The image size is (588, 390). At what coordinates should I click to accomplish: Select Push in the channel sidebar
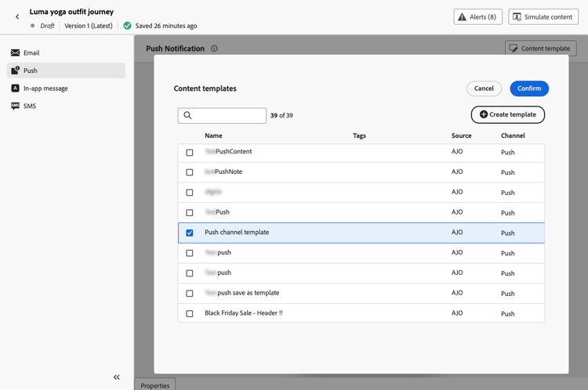point(66,70)
